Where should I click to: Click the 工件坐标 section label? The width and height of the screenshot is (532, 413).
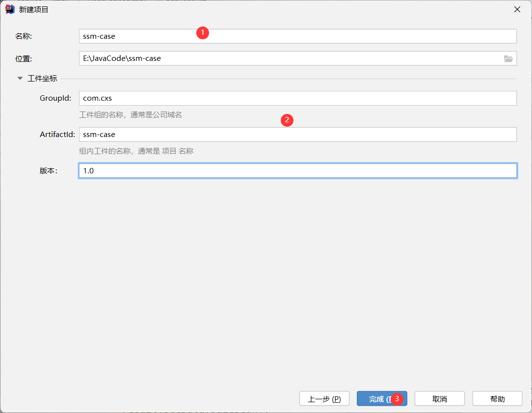(x=42, y=79)
